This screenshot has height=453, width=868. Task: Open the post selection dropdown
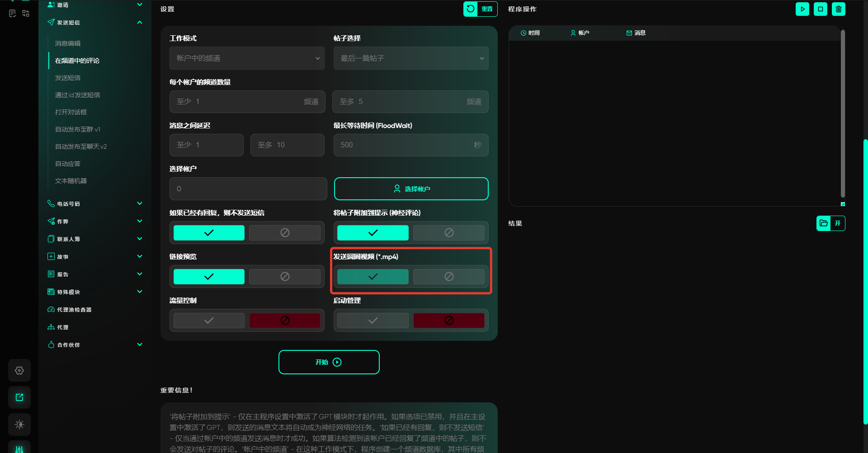(x=410, y=58)
